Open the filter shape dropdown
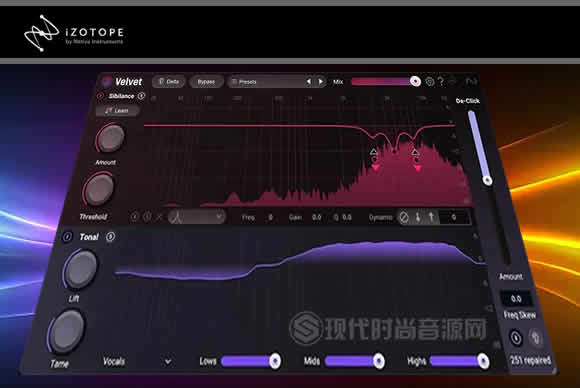Screen dimensions: 580x388 tap(196, 217)
